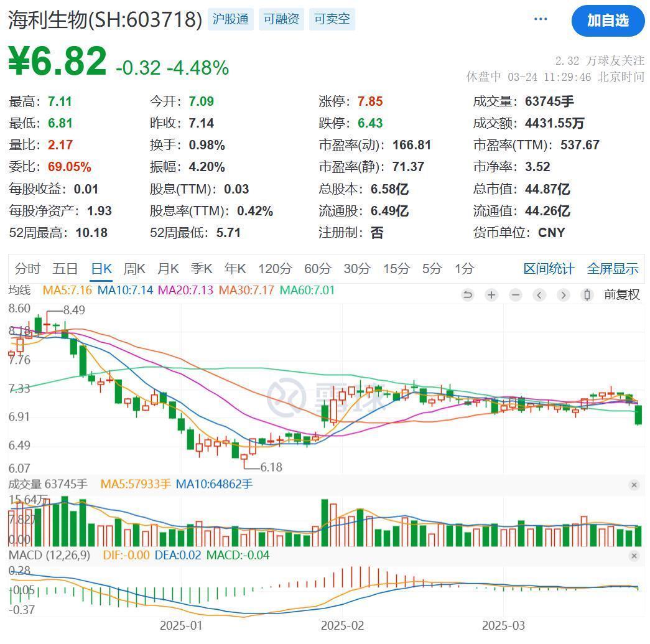Click the 均线 indicator label

[19, 290]
